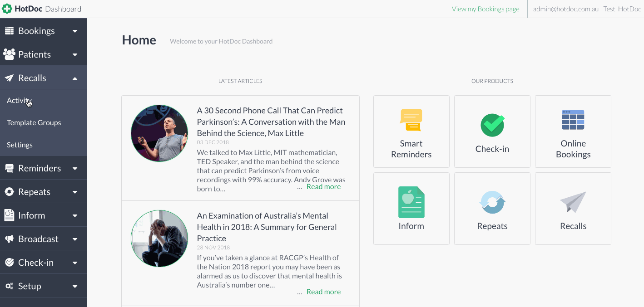Expand the Patients menu dropdown arrow

[x=75, y=55]
